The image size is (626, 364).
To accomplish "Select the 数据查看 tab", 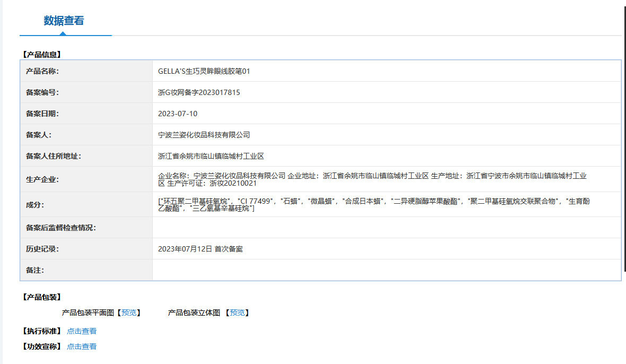I will pyautogui.click(x=64, y=21).
